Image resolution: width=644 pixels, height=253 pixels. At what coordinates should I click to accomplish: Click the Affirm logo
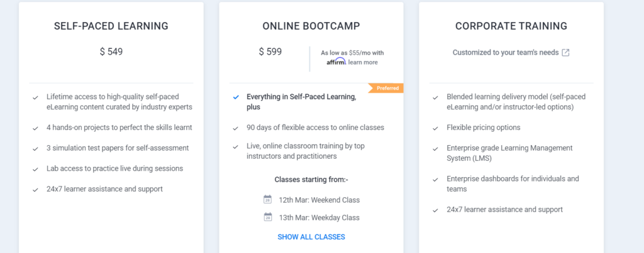(x=336, y=62)
